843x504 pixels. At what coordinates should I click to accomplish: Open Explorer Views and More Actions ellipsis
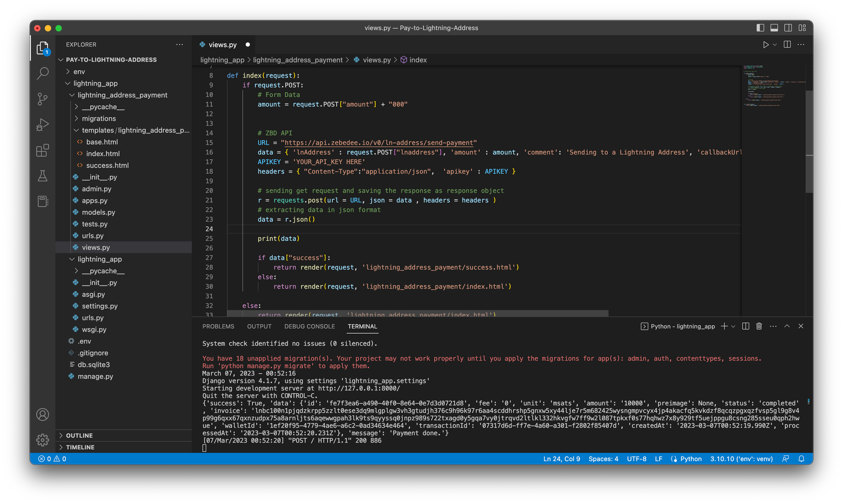click(180, 44)
